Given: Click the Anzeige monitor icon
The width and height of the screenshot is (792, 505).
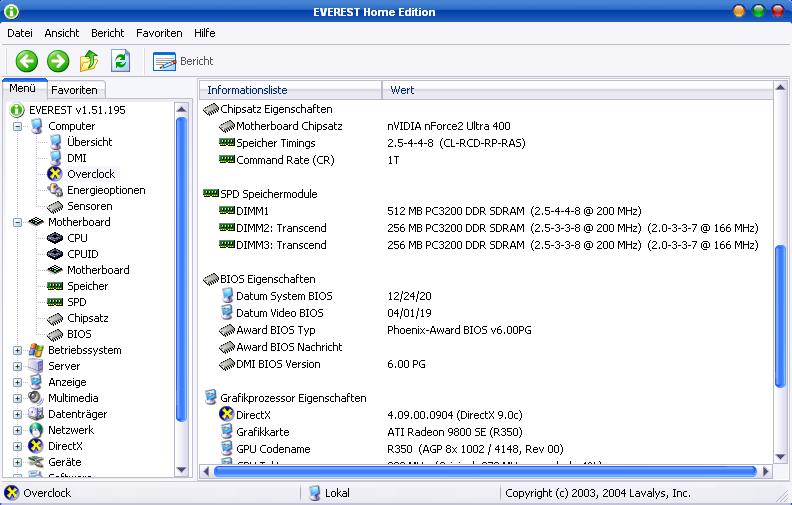Looking at the screenshot, I should (x=36, y=382).
